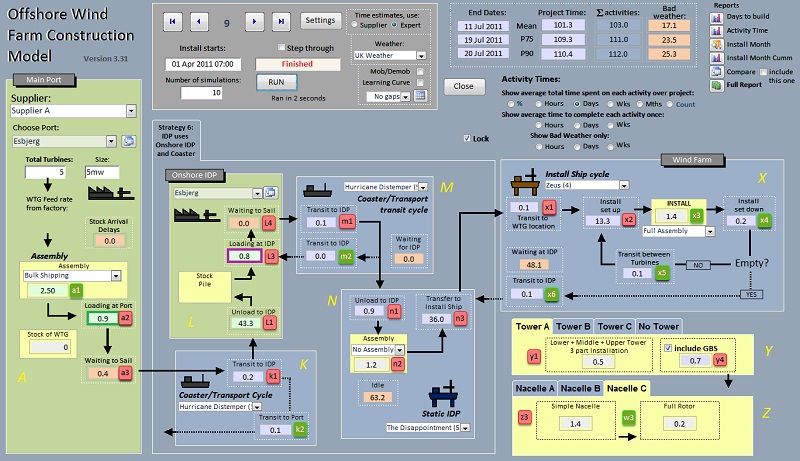800x461 pixels.
Task: Edit Install starts date field
Action: [x=203, y=64]
